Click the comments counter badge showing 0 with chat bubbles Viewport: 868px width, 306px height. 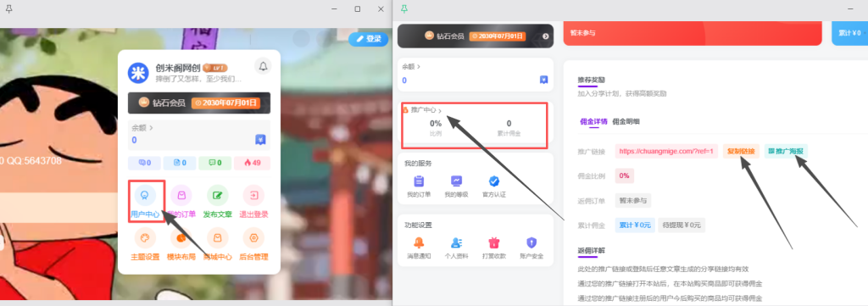(144, 164)
